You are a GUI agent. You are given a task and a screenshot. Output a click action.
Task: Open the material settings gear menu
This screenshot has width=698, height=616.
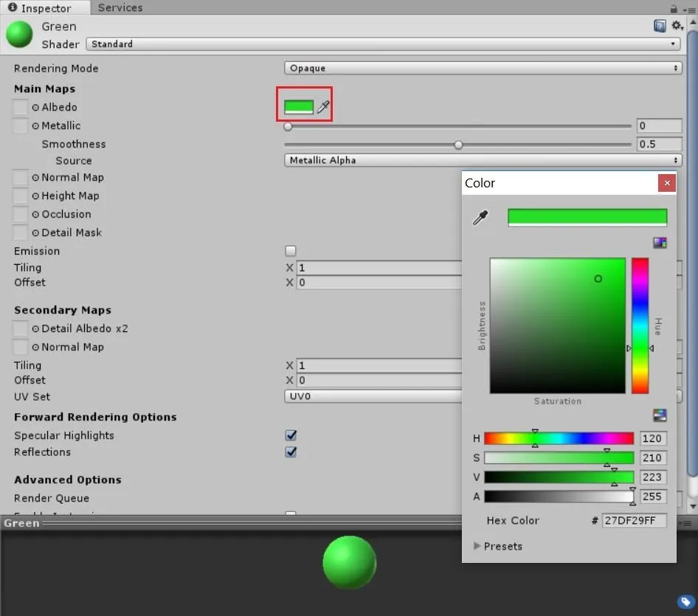click(677, 26)
